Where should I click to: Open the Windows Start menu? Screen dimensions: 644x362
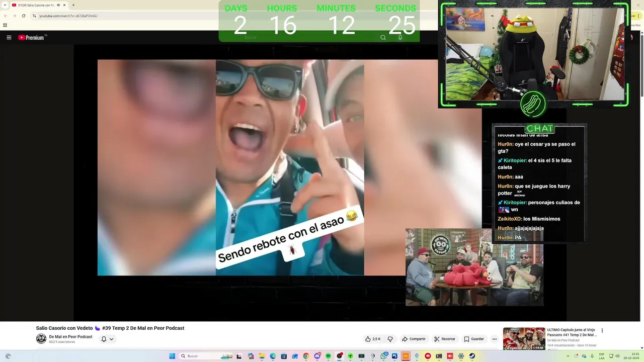(x=172, y=356)
